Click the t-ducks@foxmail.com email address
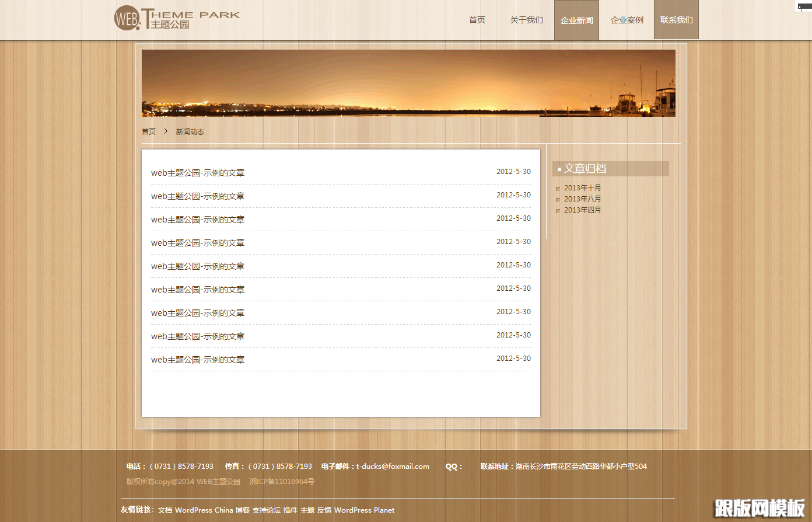The height and width of the screenshot is (522, 812). 393,467
